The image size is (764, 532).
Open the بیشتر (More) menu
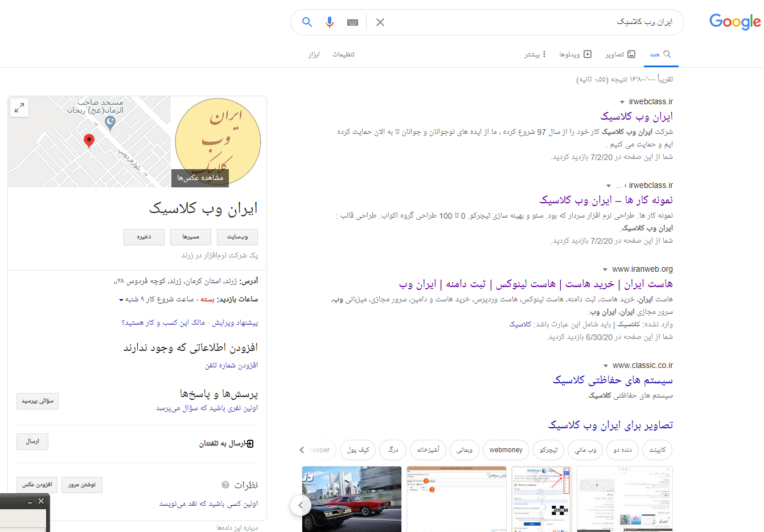coord(535,54)
